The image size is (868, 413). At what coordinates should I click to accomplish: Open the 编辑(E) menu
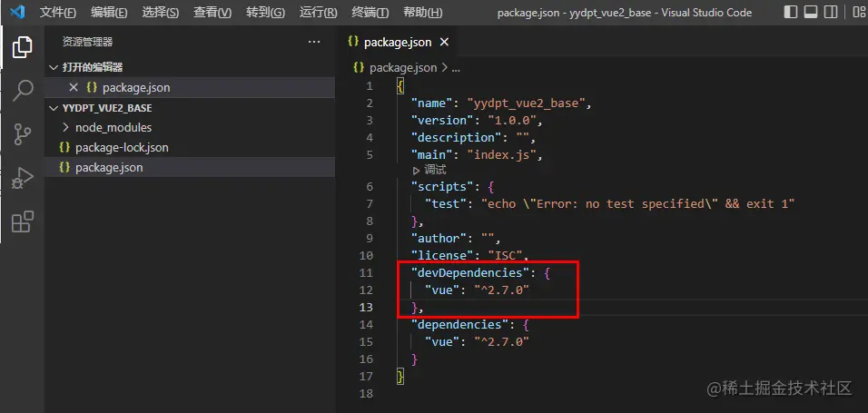(109, 12)
